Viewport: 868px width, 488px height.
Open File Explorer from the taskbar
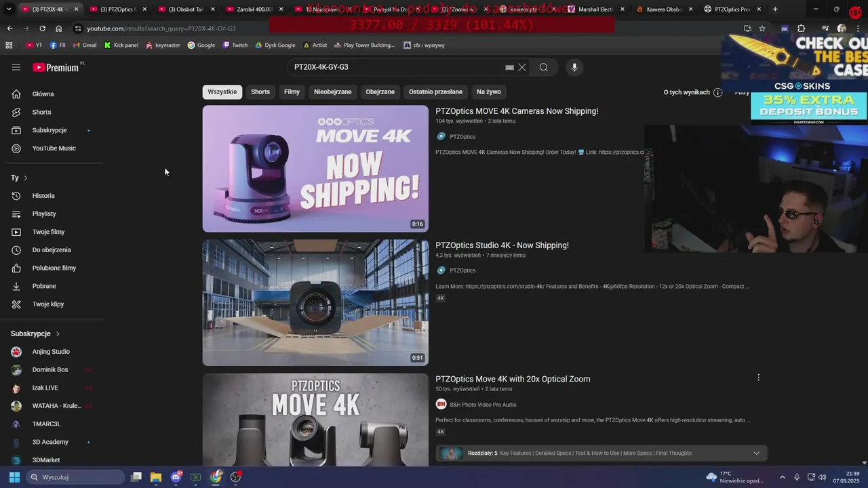pos(156,477)
